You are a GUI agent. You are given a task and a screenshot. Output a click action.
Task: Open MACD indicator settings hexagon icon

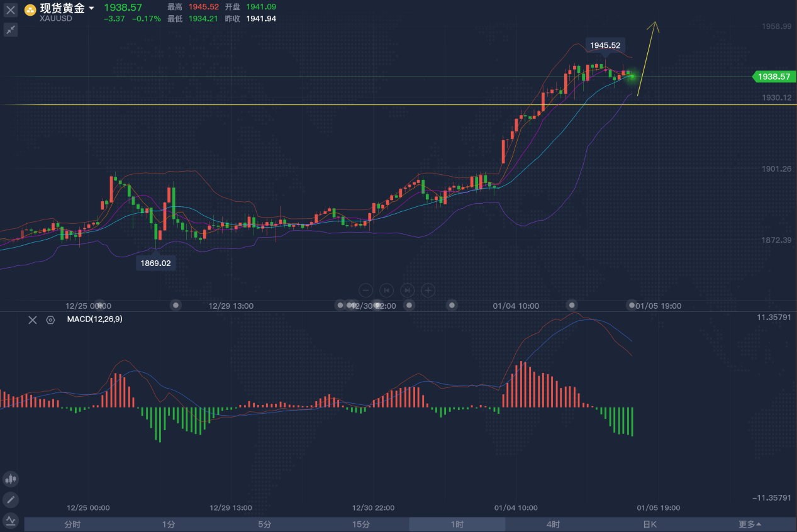(50, 319)
